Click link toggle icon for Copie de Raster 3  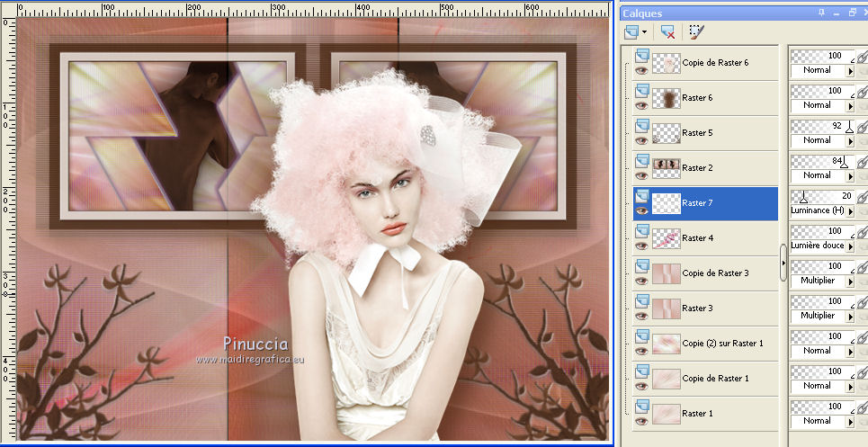pos(863,268)
